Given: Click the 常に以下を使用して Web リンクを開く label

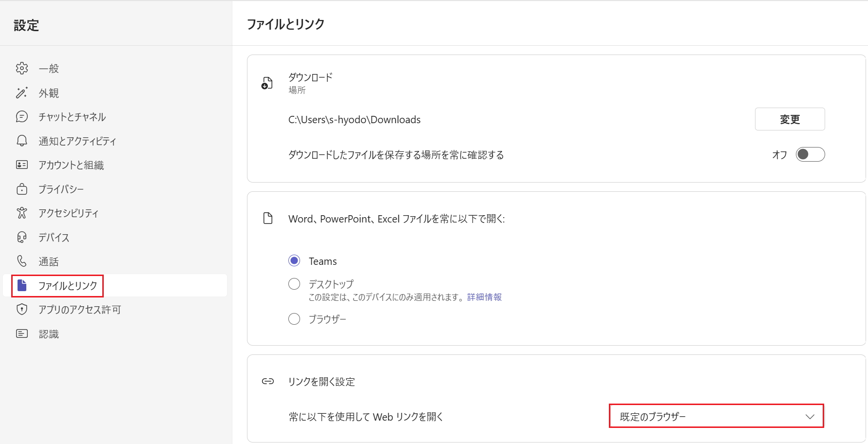Looking at the screenshot, I should [x=366, y=417].
